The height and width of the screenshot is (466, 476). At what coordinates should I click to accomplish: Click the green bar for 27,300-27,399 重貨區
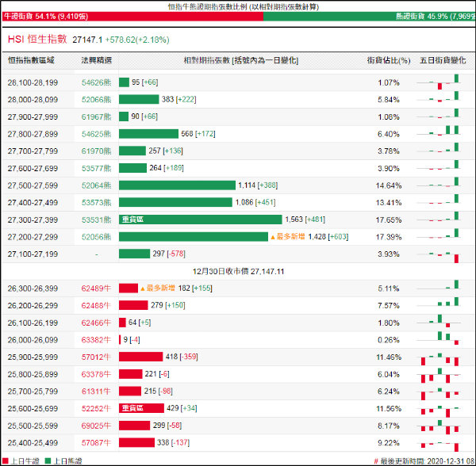201,220
